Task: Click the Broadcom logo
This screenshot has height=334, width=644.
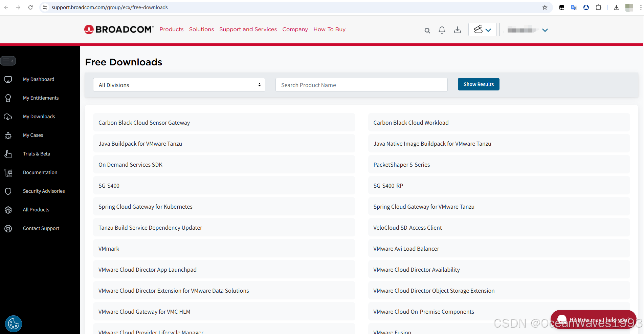Action: [119, 29]
